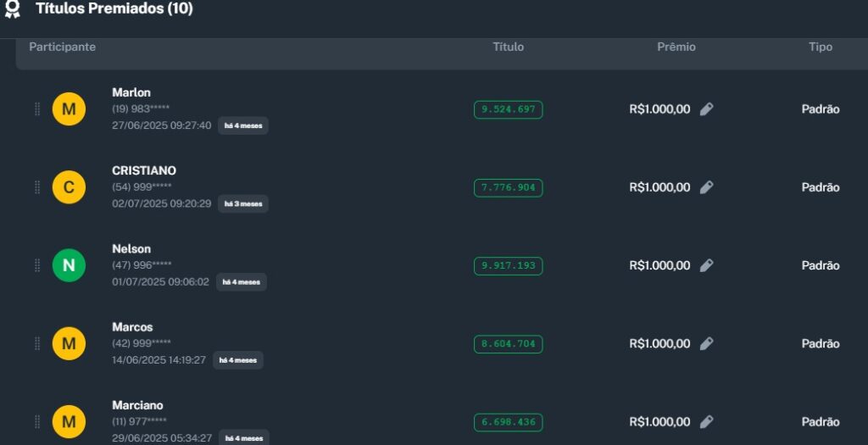Click the Tipo column header

click(x=820, y=47)
